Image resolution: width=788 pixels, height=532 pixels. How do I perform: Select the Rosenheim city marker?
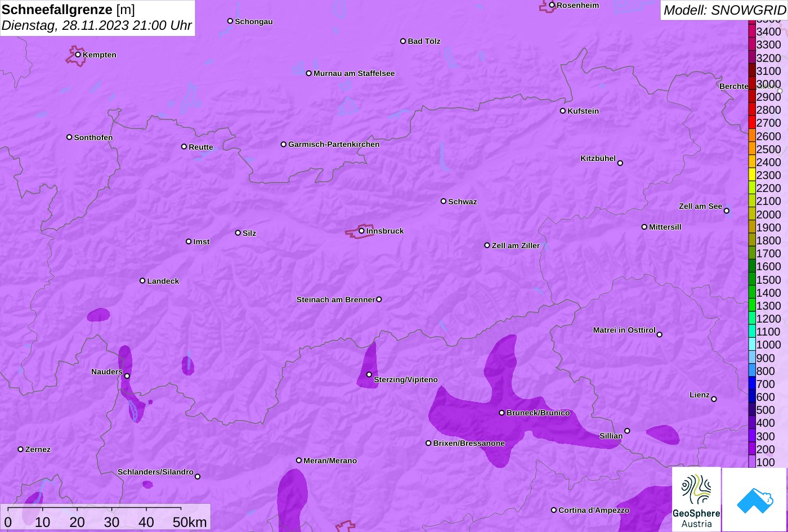click(x=552, y=5)
